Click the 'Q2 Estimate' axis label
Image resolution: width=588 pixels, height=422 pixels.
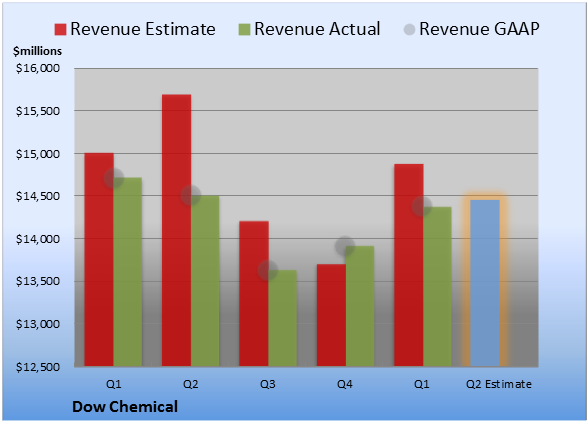click(x=499, y=384)
